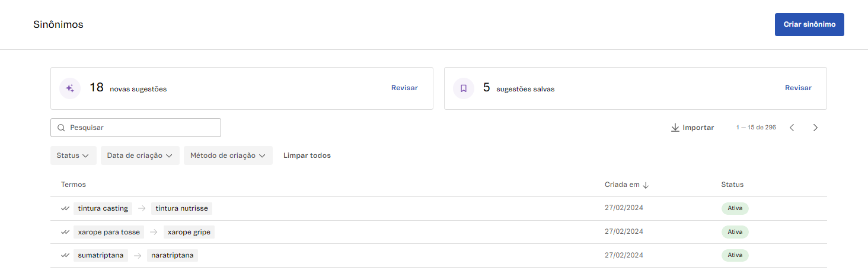Click double-check icon for xarope para tosse row
The height and width of the screenshot is (270, 868).
(65, 232)
